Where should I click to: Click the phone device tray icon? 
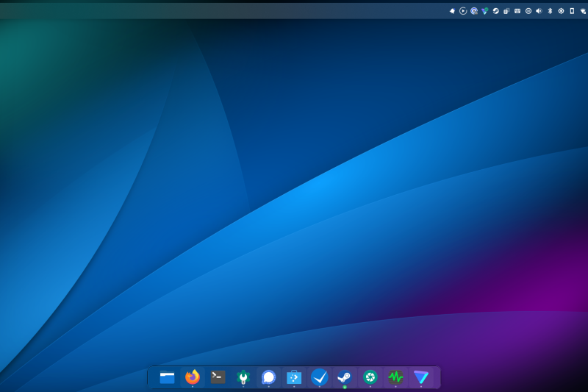click(572, 11)
